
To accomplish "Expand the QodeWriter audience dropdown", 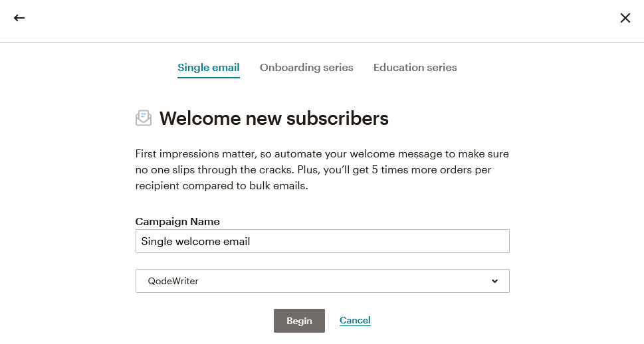I will pos(322,281).
